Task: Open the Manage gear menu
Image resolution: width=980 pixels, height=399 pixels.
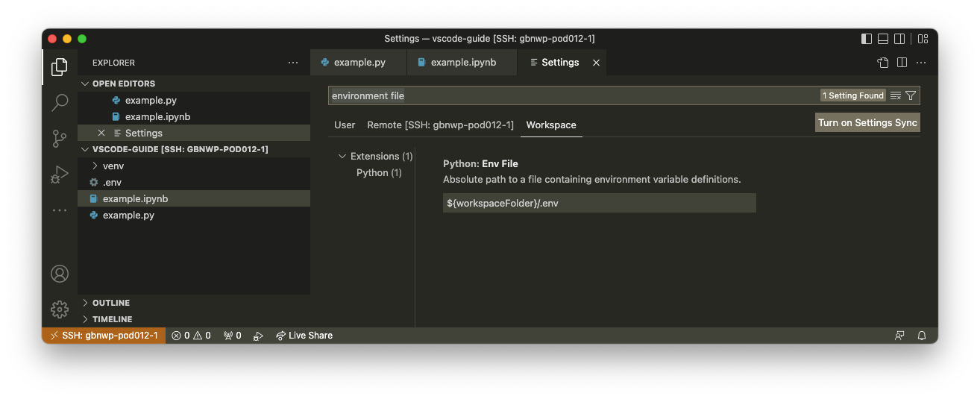Action: 60,309
